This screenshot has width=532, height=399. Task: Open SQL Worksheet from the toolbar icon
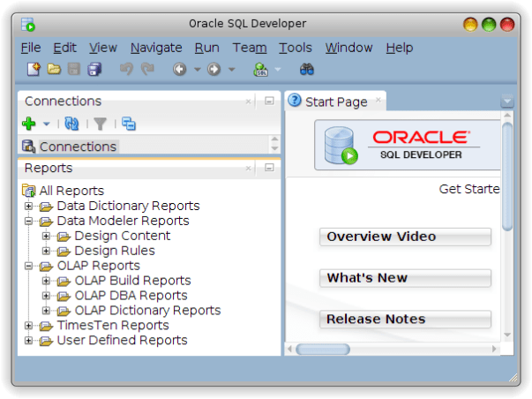pyautogui.click(x=261, y=69)
